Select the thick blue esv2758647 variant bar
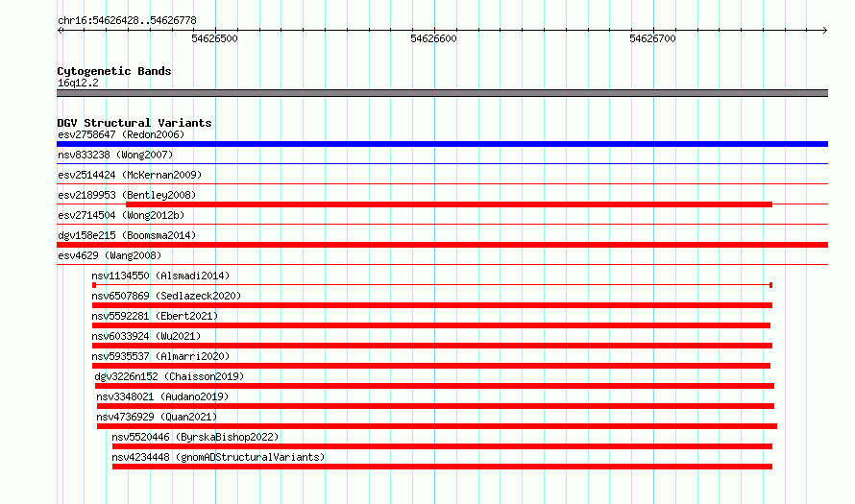 442,144
